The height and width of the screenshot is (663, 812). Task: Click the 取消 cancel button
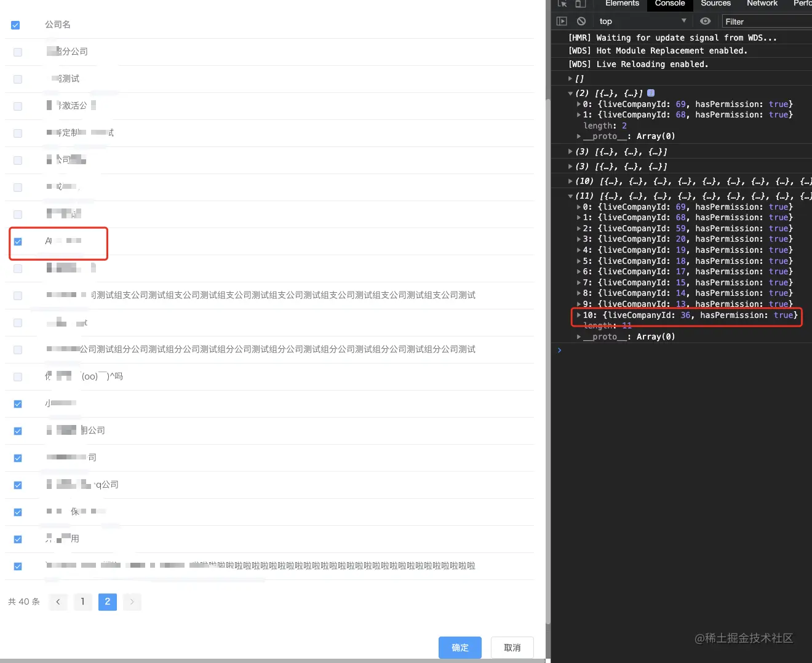(512, 648)
